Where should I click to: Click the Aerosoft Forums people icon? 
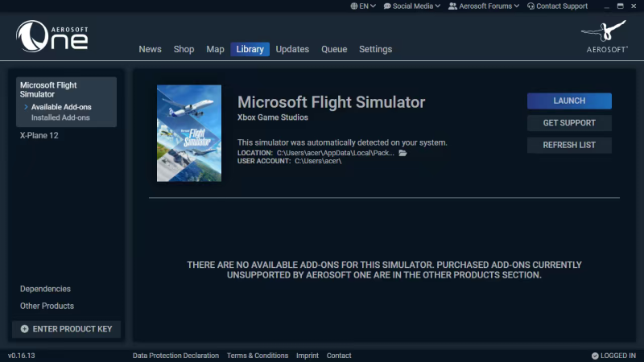coord(452,6)
